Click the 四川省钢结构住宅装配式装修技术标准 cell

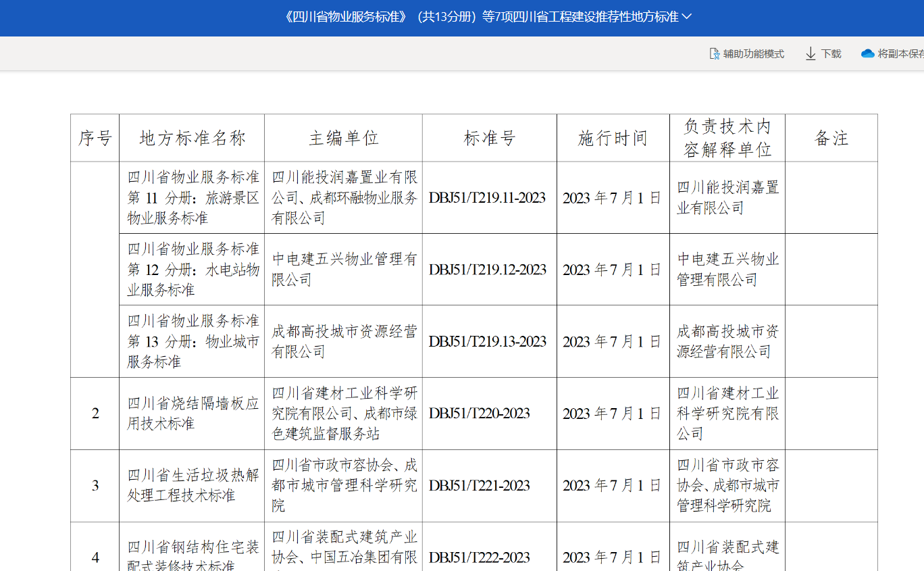192,547
